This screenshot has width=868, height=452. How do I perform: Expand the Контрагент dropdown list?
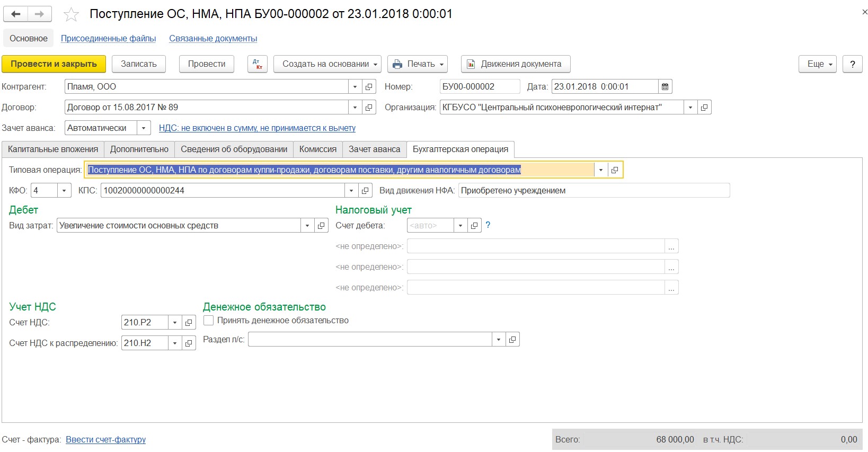[355, 86]
